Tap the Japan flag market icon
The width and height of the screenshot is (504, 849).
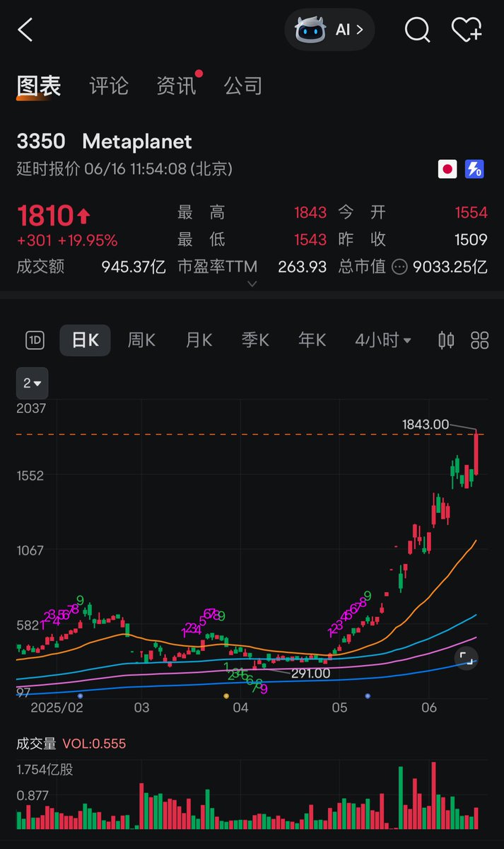point(447,169)
